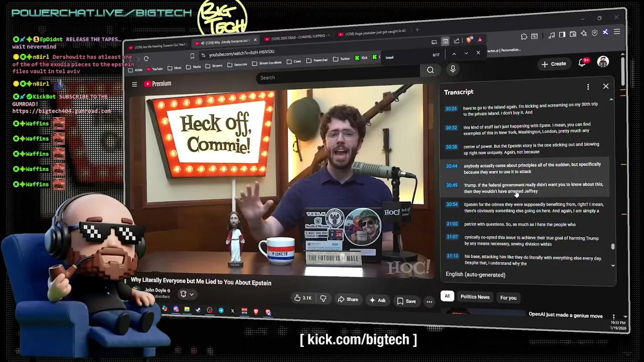
Task: Click the share icon in address bar
Action: click(456, 41)
